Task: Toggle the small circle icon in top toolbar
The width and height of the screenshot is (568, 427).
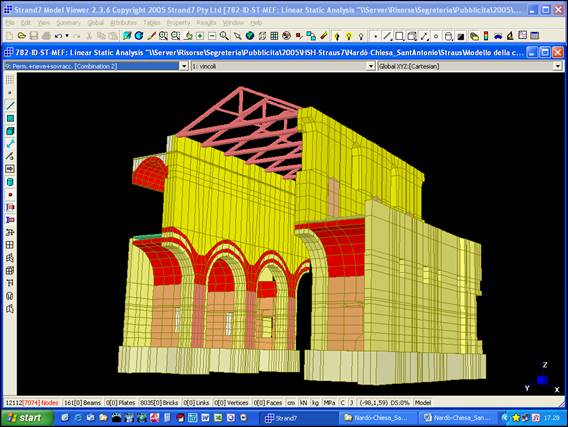Action: pyautogui.click(x=436, y=36)
